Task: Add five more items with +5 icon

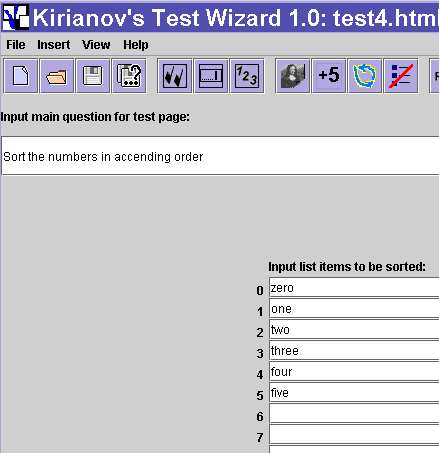Action: click(x=329, y=76)
